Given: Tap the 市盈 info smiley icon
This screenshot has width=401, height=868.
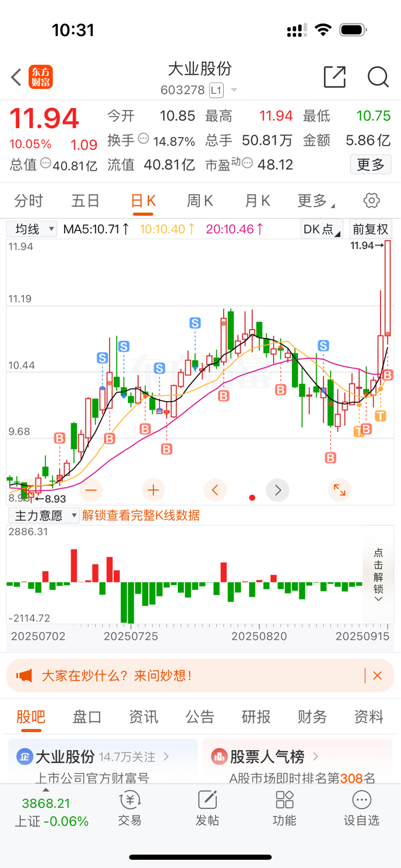Looking at the screenshot, I should coord(248,163).
